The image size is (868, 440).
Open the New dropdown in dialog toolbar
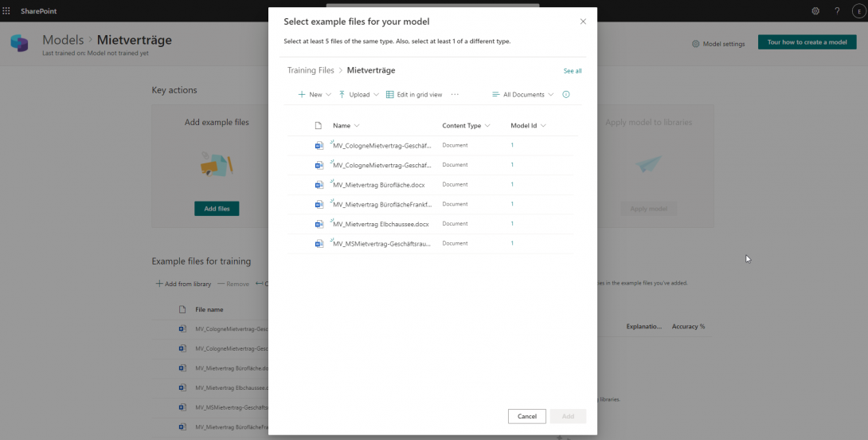click(x=315, y=94)
